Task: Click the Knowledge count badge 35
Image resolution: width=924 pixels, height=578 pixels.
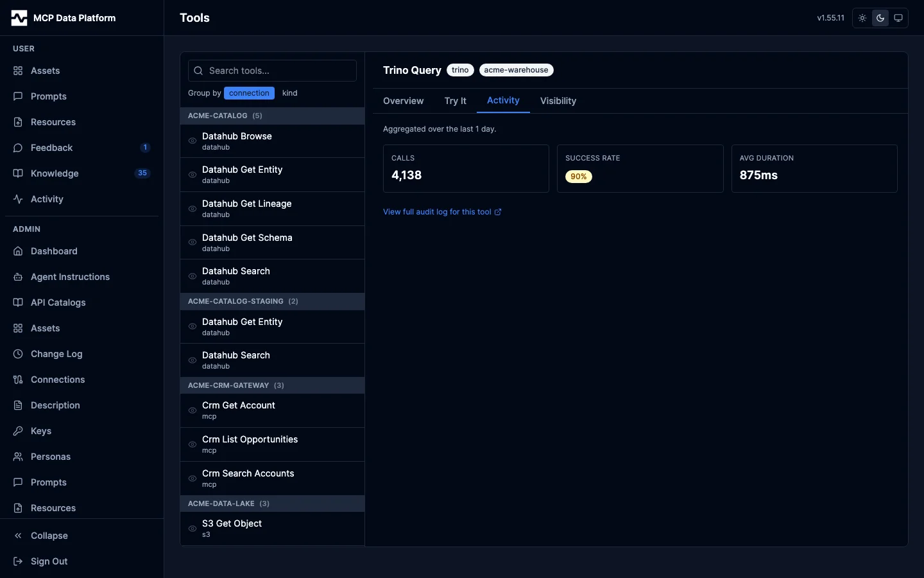Action: pyautogui.click(x=142, y=173)
